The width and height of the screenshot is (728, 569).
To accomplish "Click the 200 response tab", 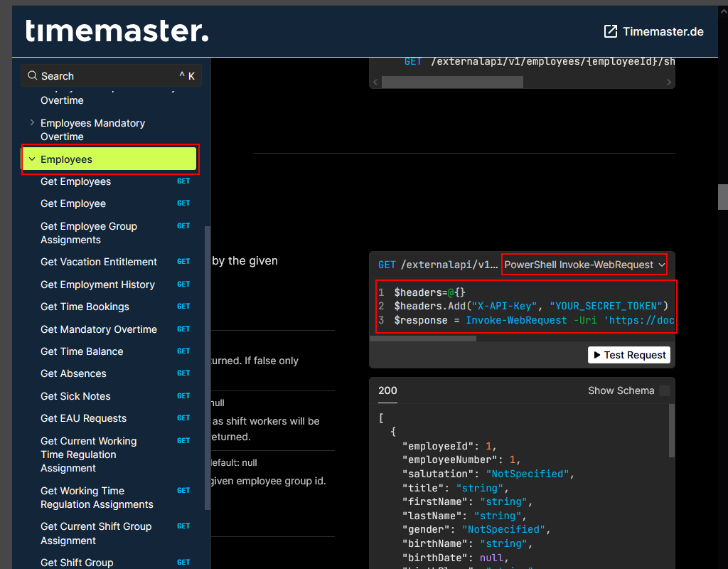I will 387,390.
